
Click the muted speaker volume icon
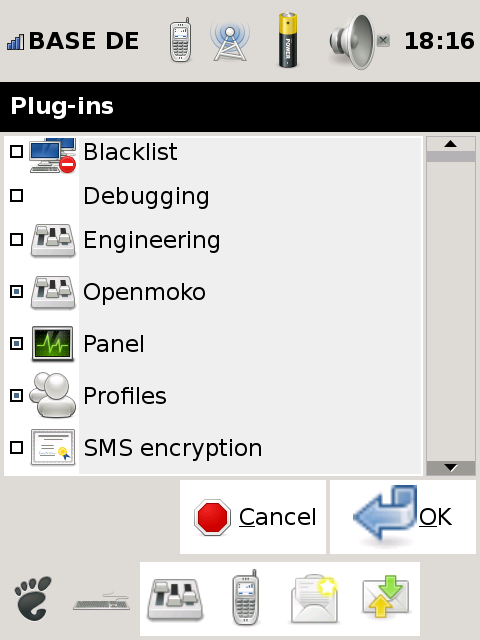359,41
